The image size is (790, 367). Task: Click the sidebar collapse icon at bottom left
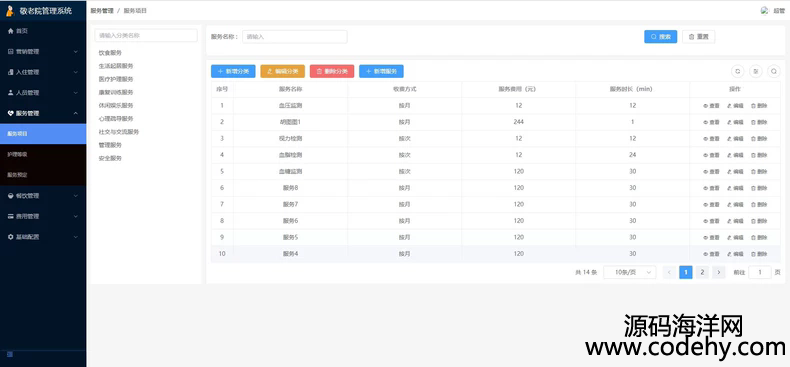click(x=10, y=354)
